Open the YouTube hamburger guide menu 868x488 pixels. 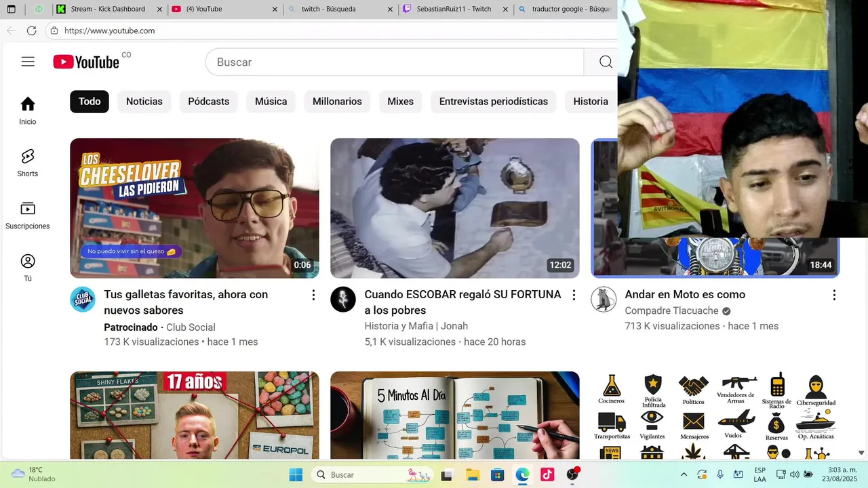28,62
